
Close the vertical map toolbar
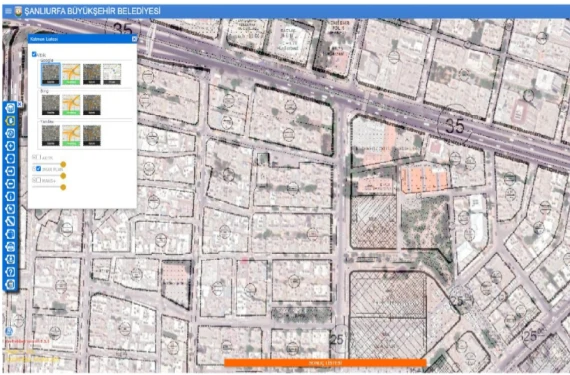(x=20, y=104)
